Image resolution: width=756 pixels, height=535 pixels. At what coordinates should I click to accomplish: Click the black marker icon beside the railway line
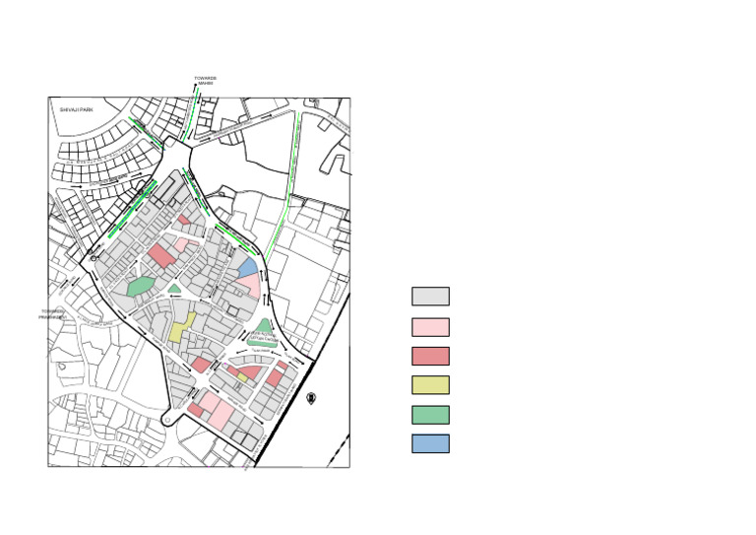(311, 398)
